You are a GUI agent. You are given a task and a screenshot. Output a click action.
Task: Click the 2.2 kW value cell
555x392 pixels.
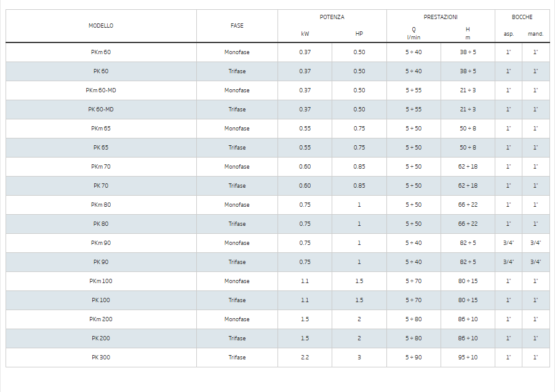pos(305,358)
